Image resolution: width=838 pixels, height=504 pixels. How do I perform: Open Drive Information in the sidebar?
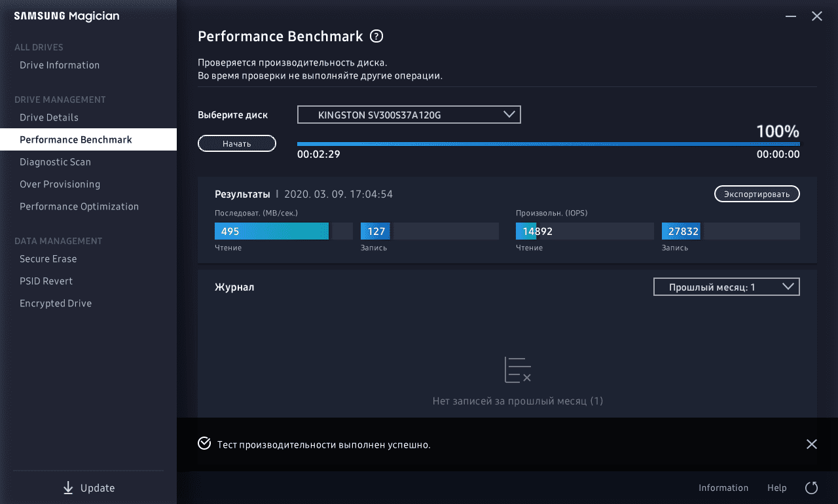coord(60,65)
